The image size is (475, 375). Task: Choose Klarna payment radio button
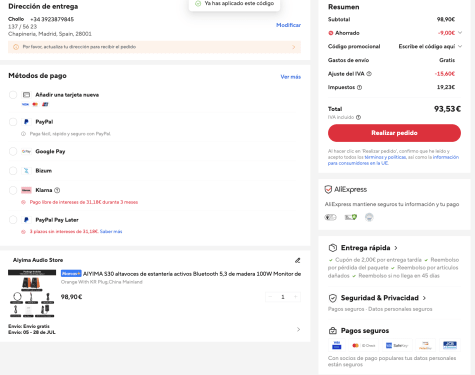pyautogui.click(x=13, y=190)
